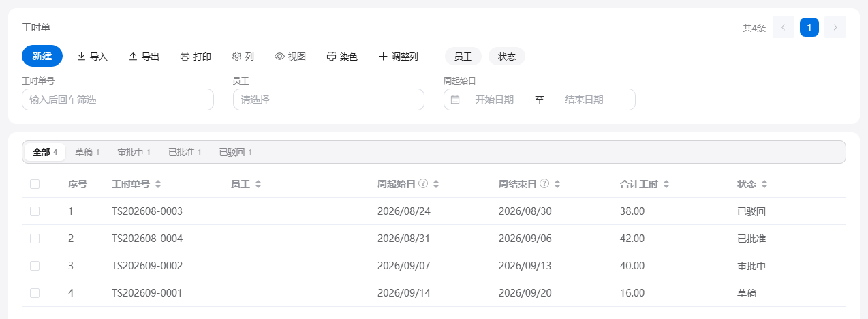The image size is (868, 319).
Task: Go to the next page arrow
Action: (835, 27)
